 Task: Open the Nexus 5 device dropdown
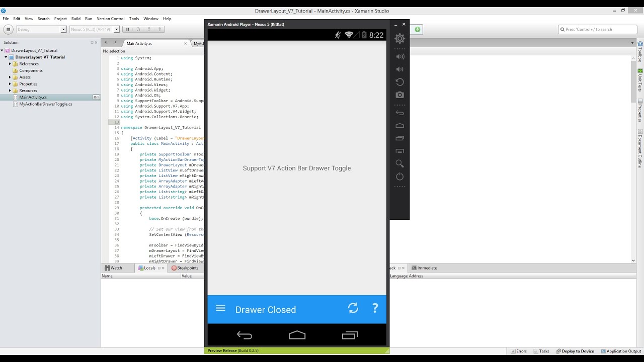(x=94, y=29)
